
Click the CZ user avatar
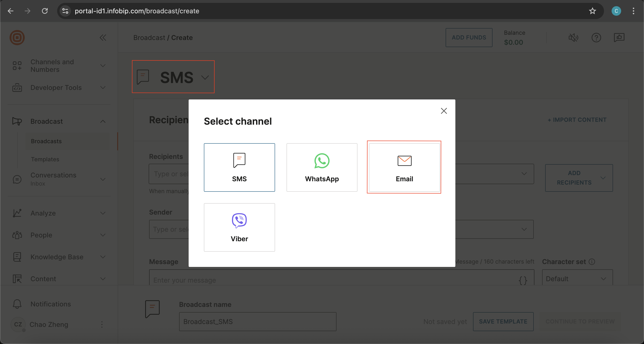coord(18,324)
